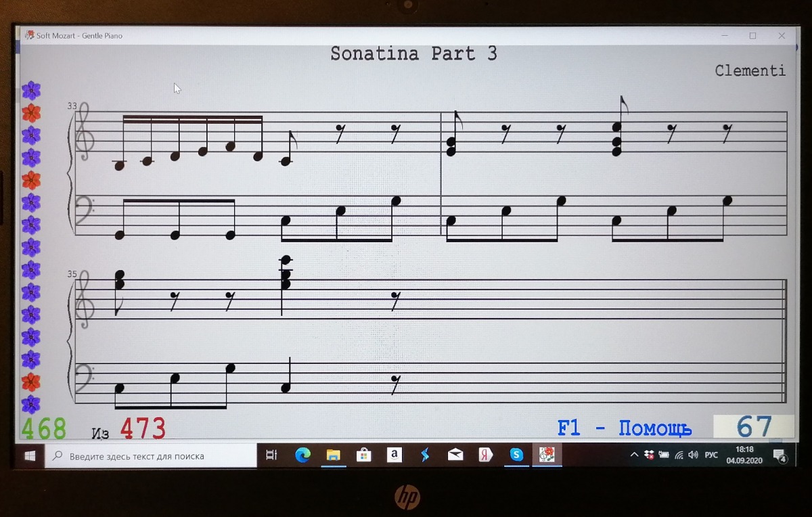
Task: Click the Soft Mozart - Gentle Piano window title
Action: 79,36
